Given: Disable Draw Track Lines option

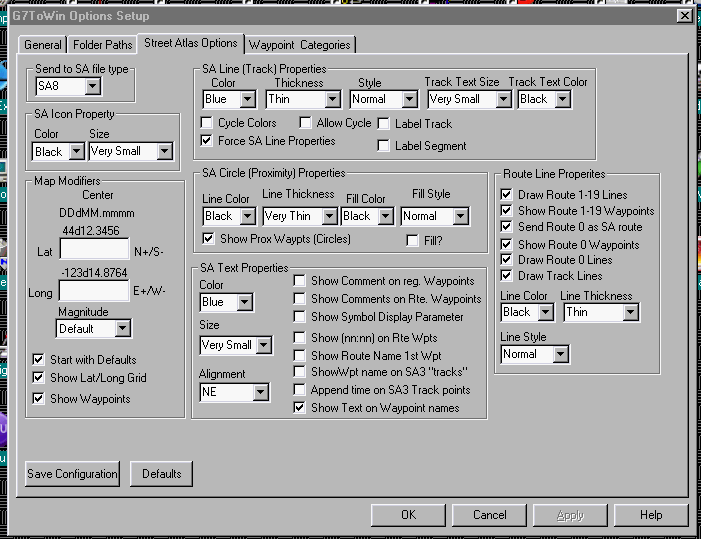Looking at the screenshot, I should tap(506, 276).
